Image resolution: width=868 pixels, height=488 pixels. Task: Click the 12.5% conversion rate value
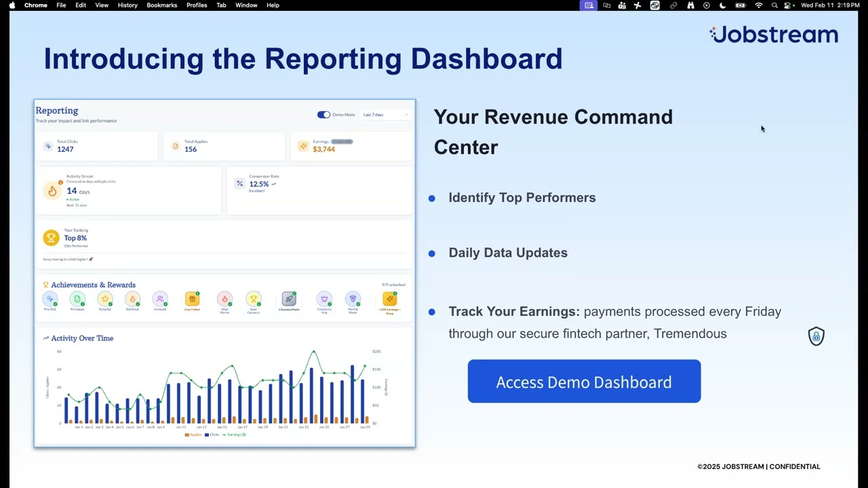tap(259, 184)
